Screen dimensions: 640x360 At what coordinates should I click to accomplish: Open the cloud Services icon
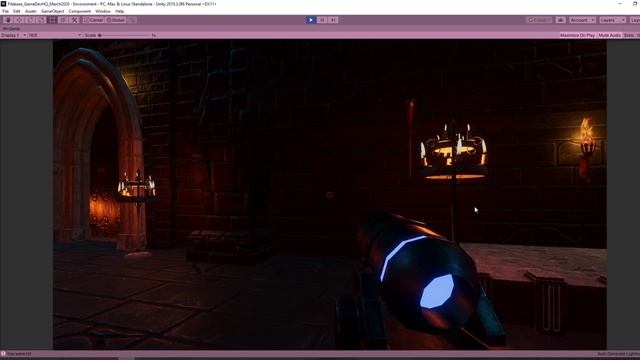coord(561,20)
